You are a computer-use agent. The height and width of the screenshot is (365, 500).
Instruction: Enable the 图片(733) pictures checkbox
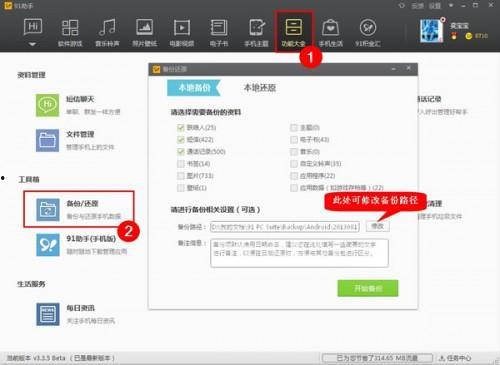coord(181,176)
